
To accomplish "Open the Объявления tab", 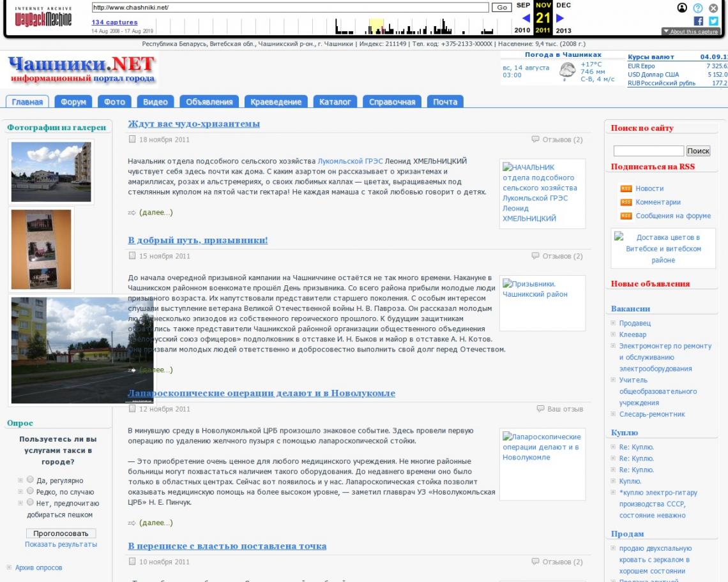I will [209, 101].
